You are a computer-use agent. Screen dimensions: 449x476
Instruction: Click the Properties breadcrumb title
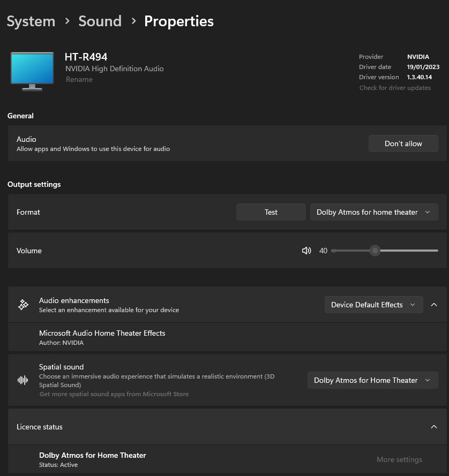[x=179, y=21]
